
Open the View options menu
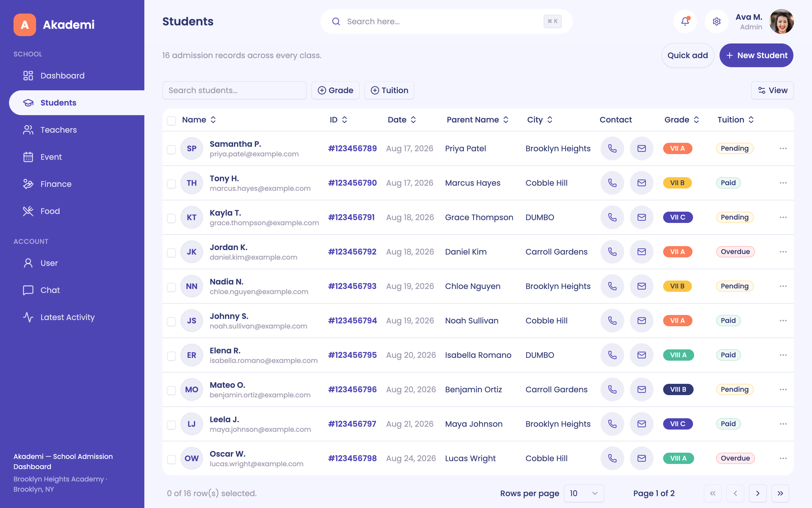click(x=773, y=90)
